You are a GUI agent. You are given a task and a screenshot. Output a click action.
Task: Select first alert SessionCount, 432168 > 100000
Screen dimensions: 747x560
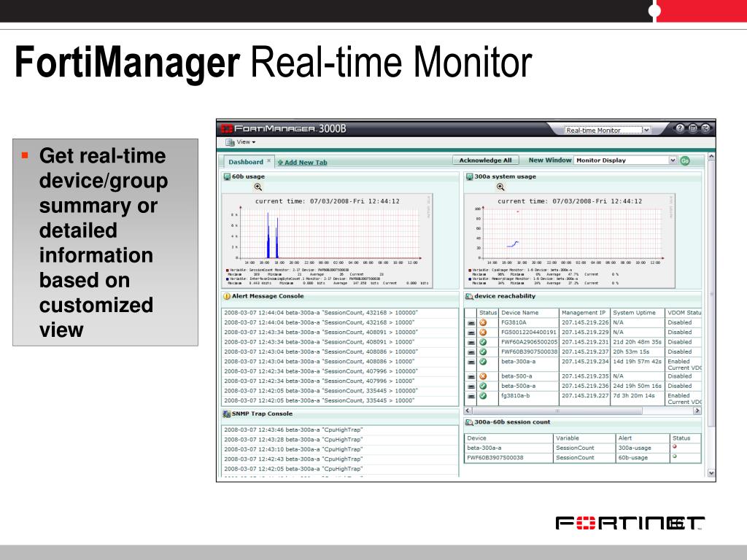point(340,313)
